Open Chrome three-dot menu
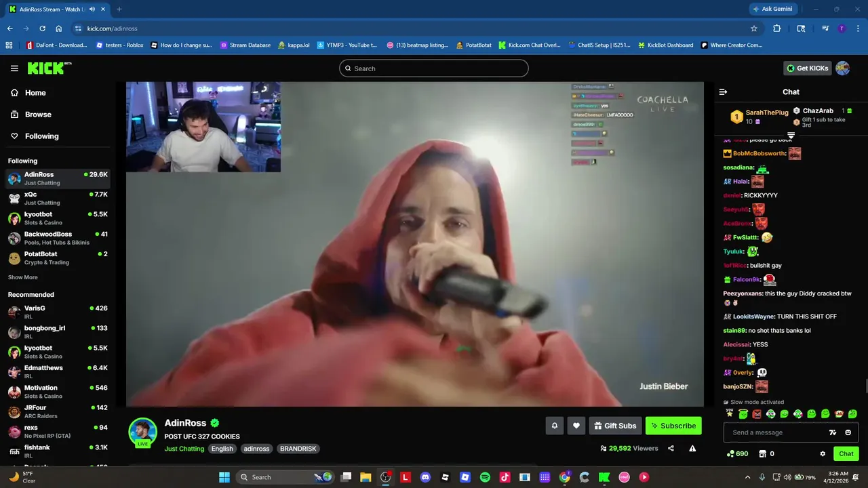This screenshot has width=868, height=488. pos(858,28)
